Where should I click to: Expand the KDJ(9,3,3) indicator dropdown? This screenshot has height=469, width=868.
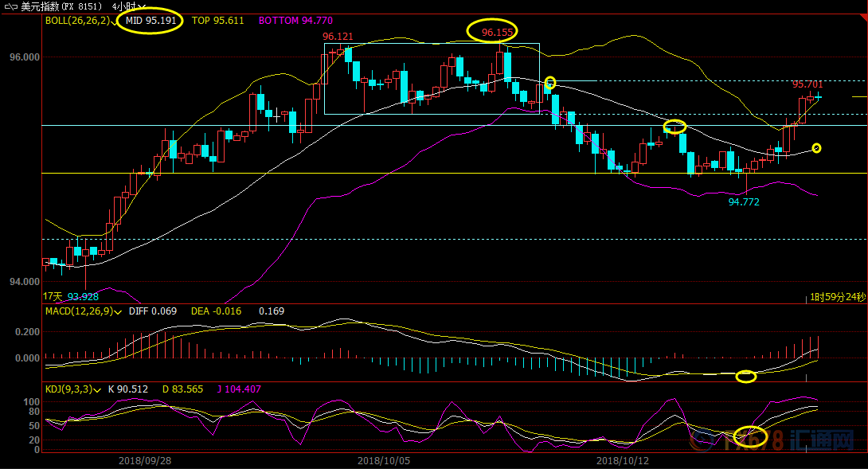(x=97, y=390)
